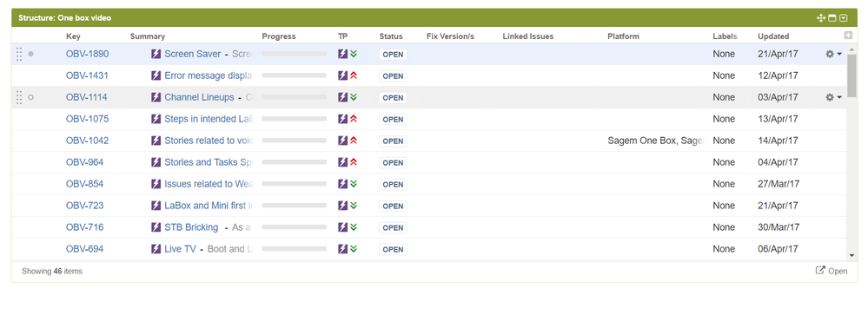Open issue OBV-1075

pyautogui.click(x=88, y=119)
